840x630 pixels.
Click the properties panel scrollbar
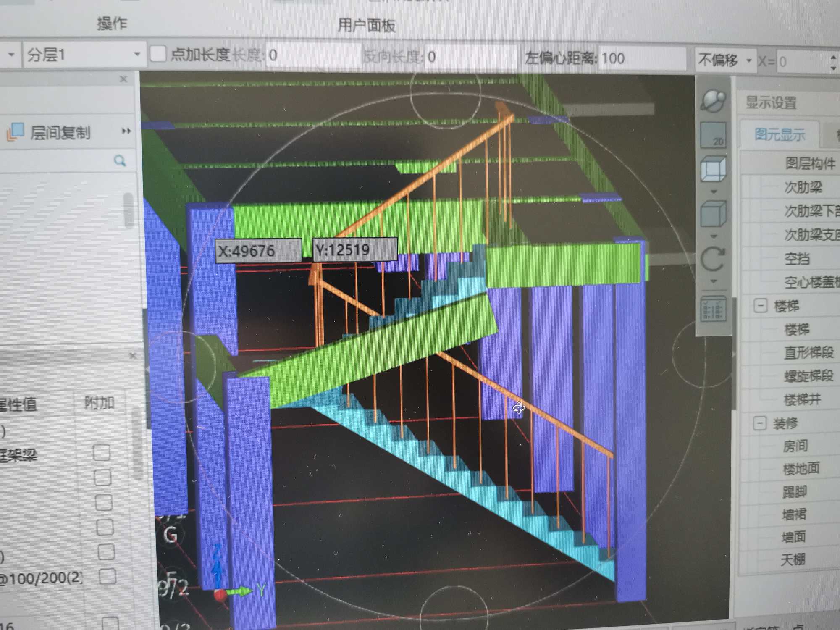click(x=137, y=443)
